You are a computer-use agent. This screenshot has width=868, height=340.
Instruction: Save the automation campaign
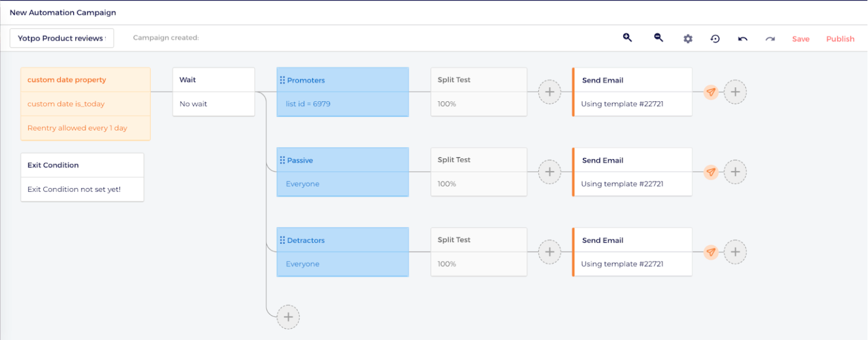[x=800, y=39]
